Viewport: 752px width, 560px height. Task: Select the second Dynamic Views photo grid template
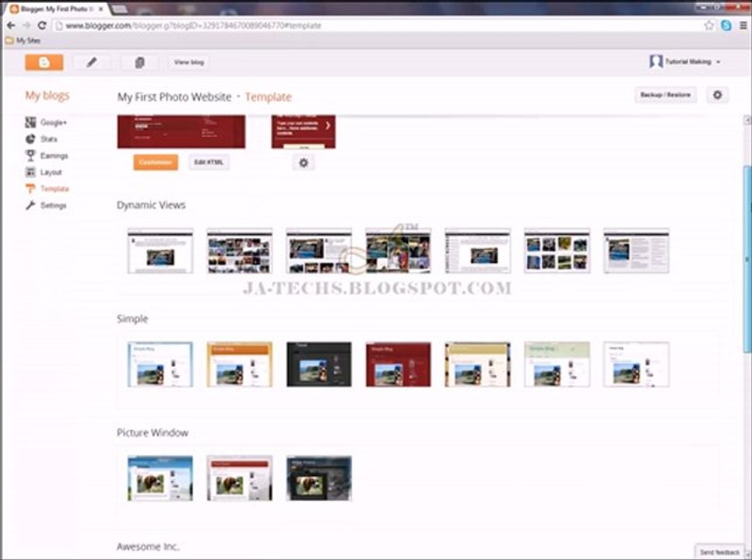click(x=240, y=251)
